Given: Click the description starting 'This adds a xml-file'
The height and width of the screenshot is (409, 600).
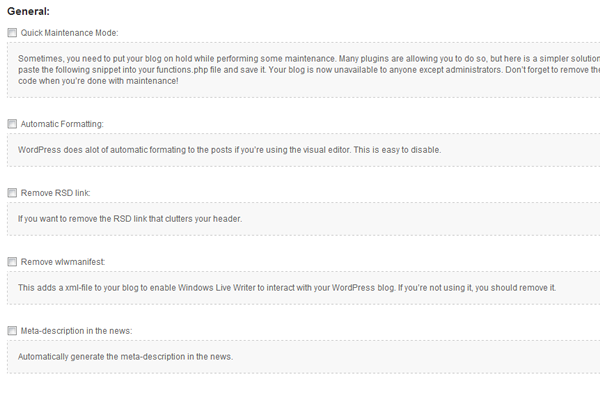Looking at the screenshot, I should point(287,288).
